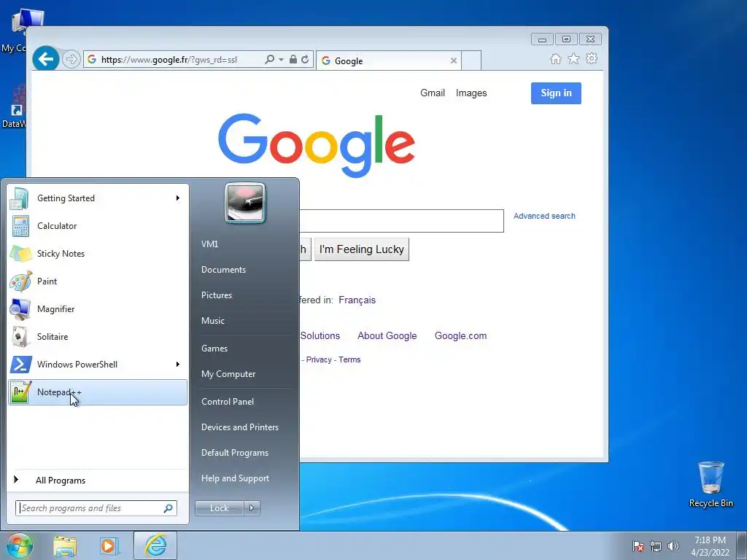The width and height of the screenshot is (747, 560).
Task: Open Favorites with the star icon
Action: pyautogui.click(x=573, y=58)
